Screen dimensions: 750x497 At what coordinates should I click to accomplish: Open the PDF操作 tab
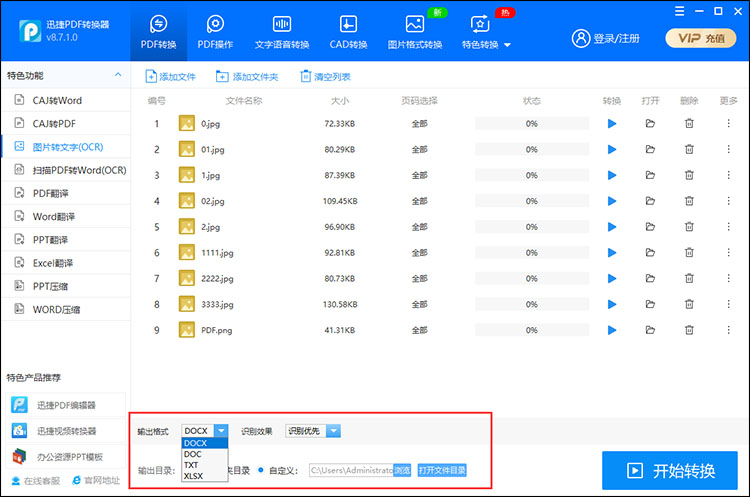[215, 32]
